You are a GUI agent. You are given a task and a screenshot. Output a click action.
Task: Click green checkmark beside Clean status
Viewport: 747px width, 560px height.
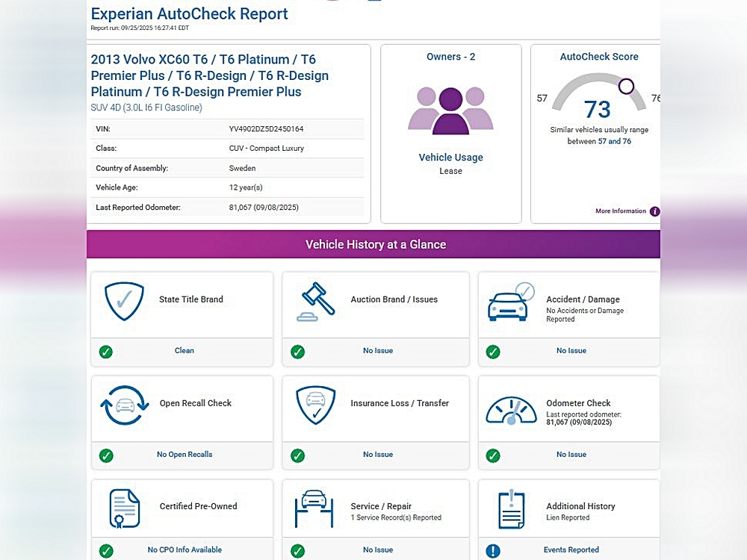coord(106,351)
